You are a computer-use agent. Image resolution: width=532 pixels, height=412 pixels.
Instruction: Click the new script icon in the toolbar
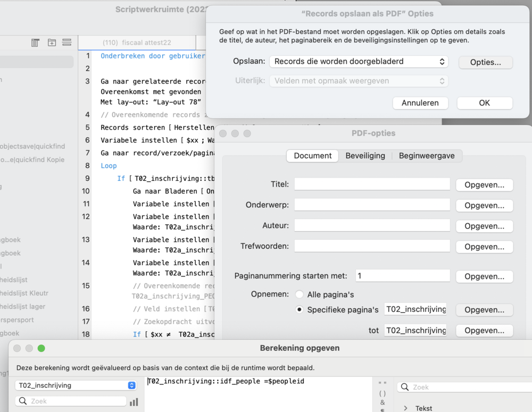coord(35,43)
